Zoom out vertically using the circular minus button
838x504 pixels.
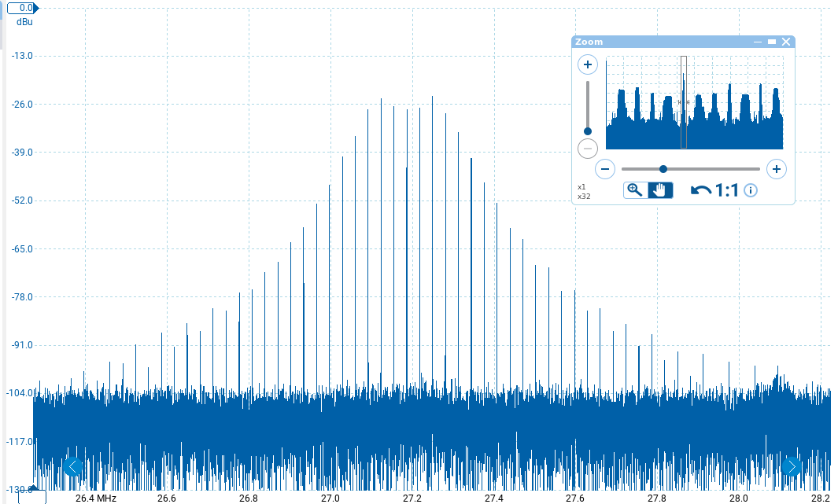coord(588,149)
